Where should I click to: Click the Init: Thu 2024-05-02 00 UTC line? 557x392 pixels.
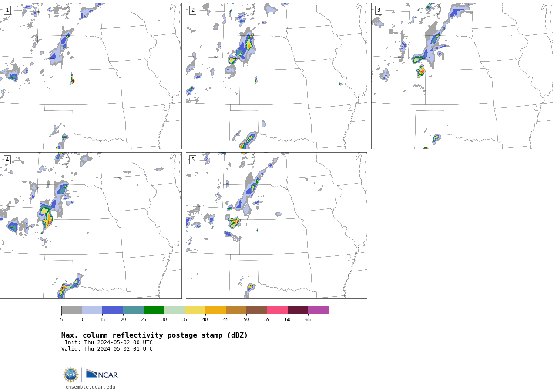click(x=109, y=342)
